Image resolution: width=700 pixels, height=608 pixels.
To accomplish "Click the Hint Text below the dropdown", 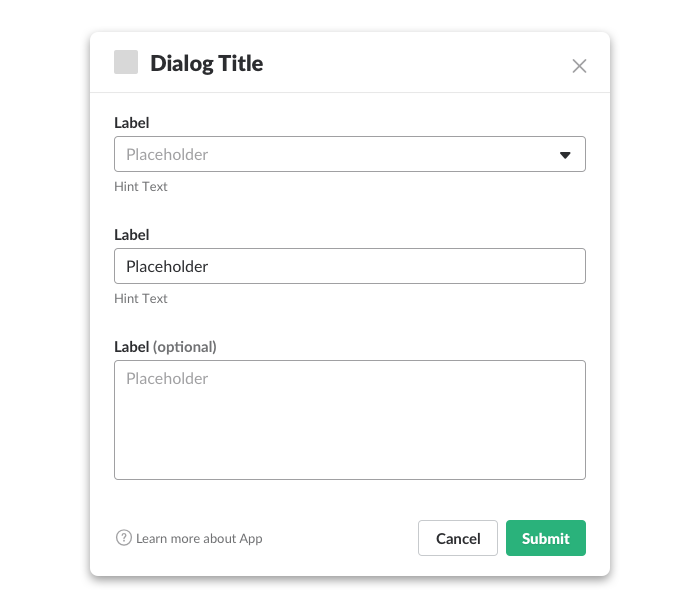I will [141, 187].
